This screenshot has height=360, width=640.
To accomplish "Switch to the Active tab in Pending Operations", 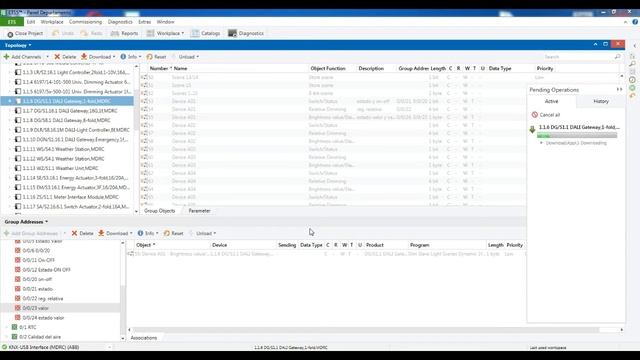I will 551,101.
